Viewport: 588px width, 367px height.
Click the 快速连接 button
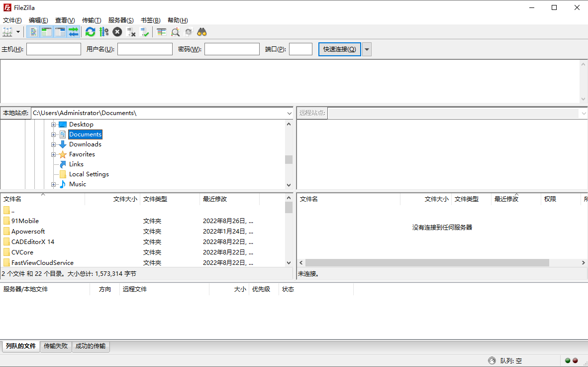coord(339,49)
